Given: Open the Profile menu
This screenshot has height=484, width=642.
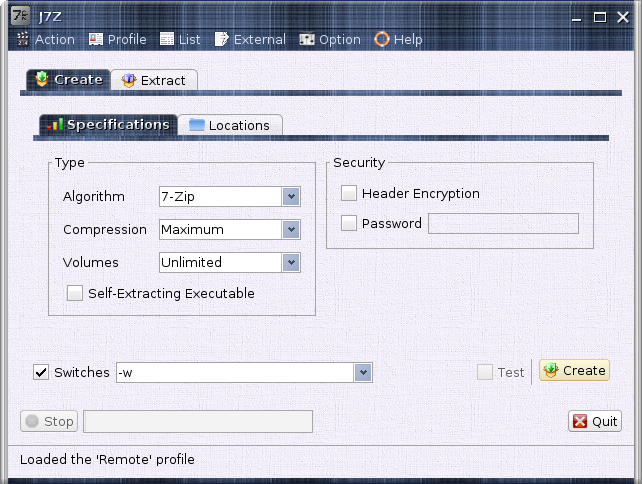Looking at the screenshot, I should tap(117, 40).
